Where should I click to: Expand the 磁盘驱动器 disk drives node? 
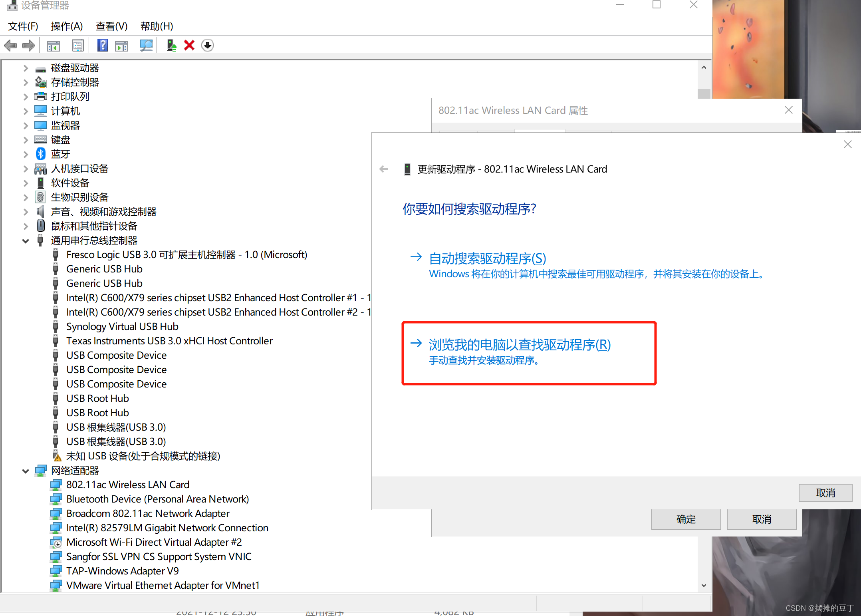point(26,68)
